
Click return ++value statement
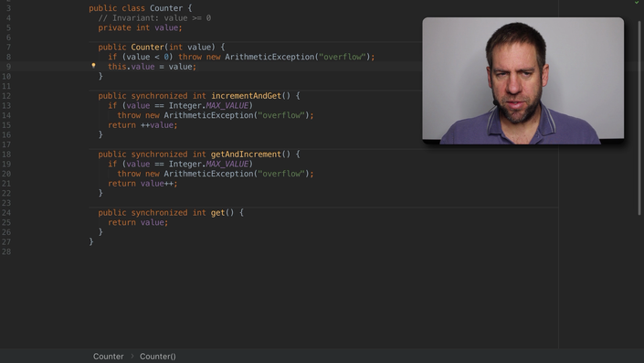point(143,125)
